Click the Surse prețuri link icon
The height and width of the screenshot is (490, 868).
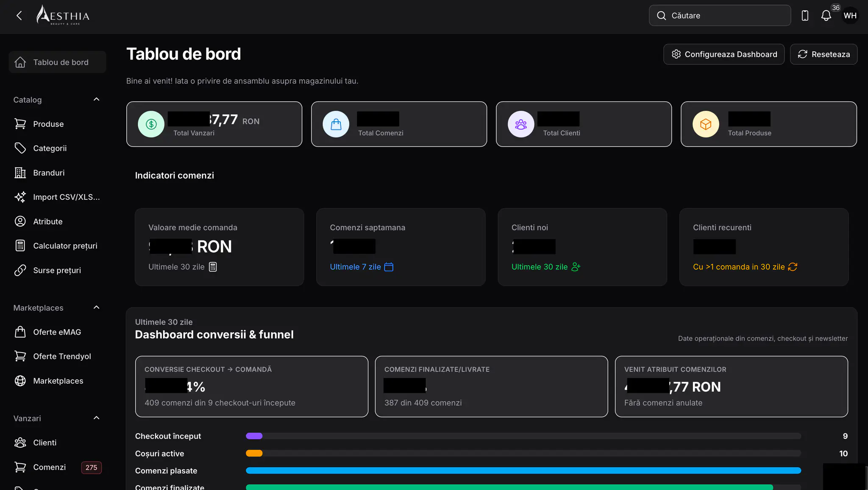tap(20, 270)
